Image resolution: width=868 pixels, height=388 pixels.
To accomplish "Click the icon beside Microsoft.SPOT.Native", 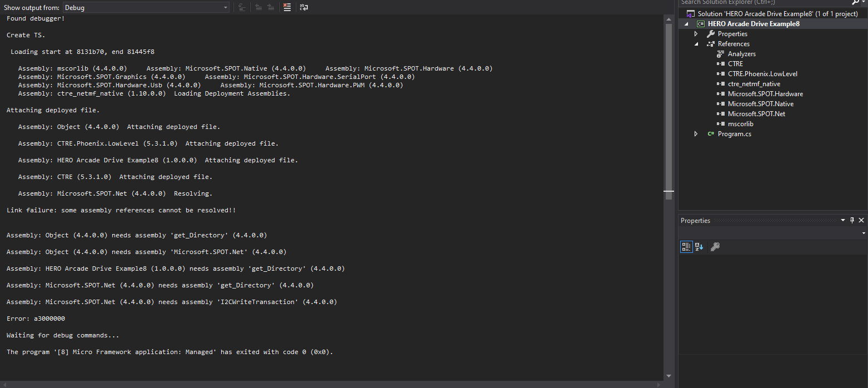I will [721, 104].
